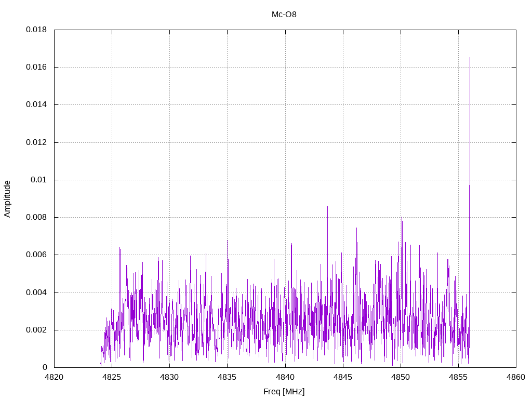Click the 4820 x-axis tick label
The height and width of the screenshot is (399, 532).
tap(54, 377)
